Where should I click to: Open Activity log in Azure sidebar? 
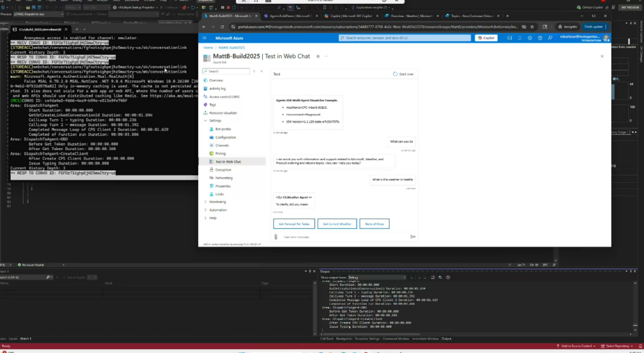[x=217, y=89]
